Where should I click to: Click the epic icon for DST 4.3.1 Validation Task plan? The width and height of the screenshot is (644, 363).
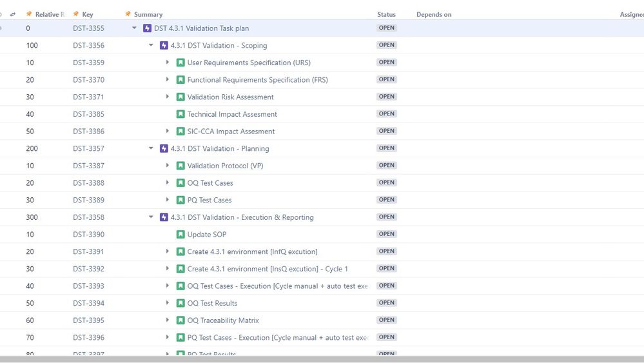pyautogui.click(x=147, y=28)
